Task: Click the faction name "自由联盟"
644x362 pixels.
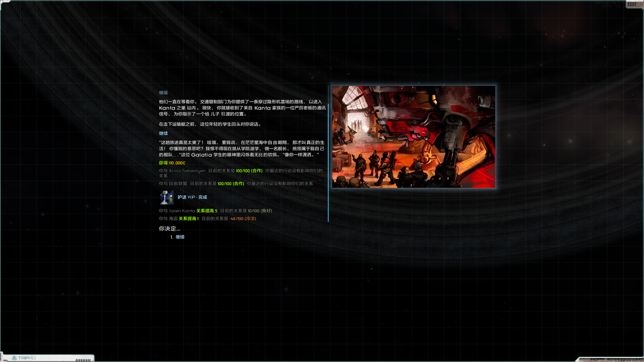Action: tap(178, 184)
